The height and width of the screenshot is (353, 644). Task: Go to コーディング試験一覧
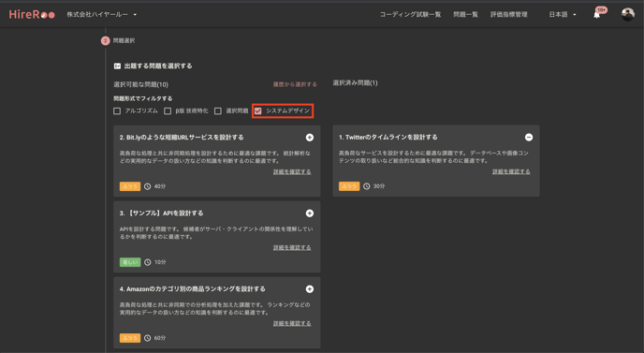pyautogui.click(x=410, y=14)
